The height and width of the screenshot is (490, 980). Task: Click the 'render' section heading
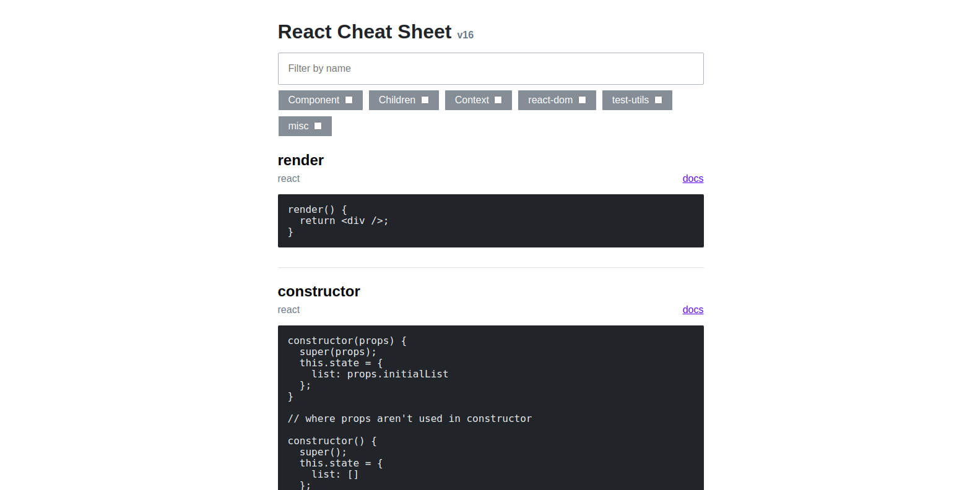click(301, 160)
